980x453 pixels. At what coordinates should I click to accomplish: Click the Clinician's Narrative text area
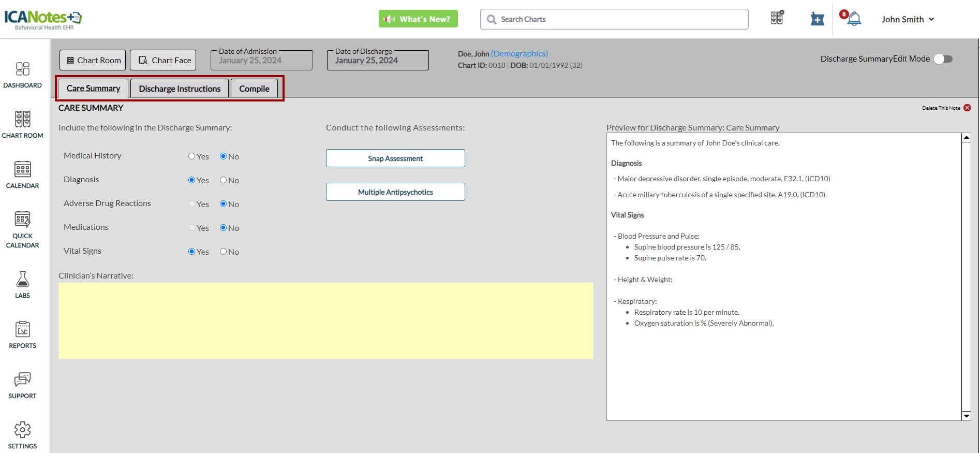click(325, 320)
